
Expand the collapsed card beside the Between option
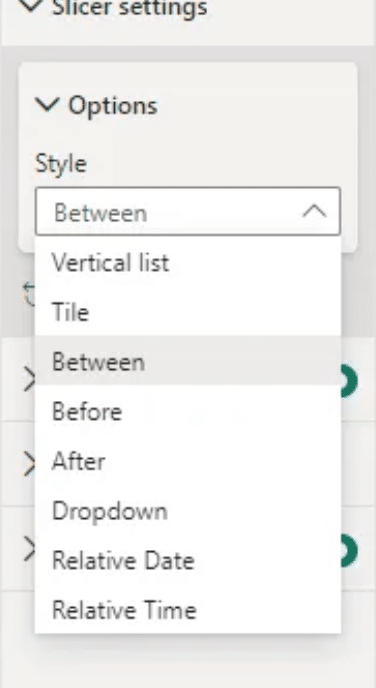click(x=29, y=380)
